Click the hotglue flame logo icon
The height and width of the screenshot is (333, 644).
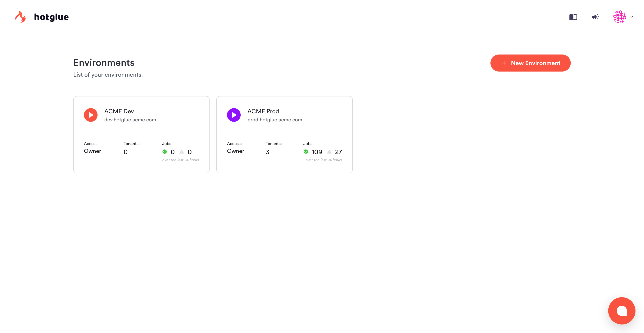[x=20, y=17]
